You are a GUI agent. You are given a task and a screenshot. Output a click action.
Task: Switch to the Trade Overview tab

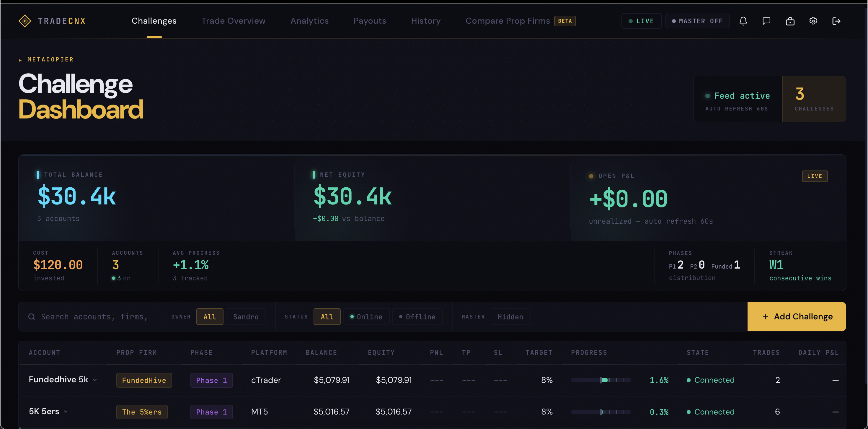[233, 21]
